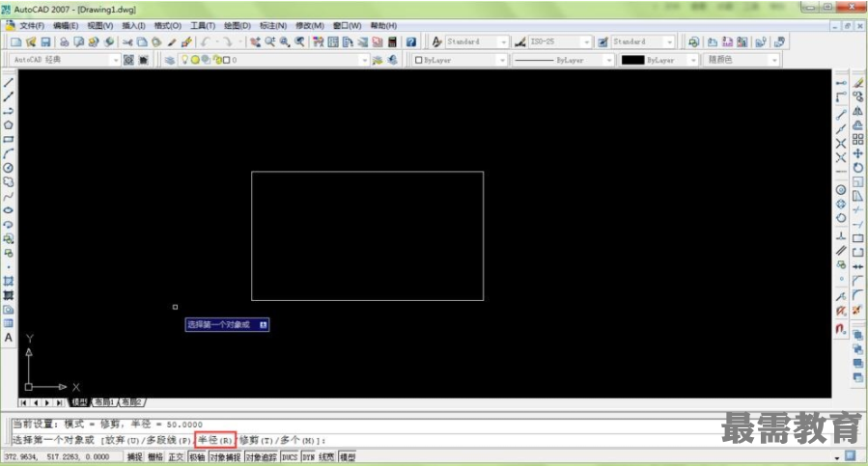Screen dimensions: 868x466
Task: Click the Erase tool in Modify toolbar
Action: click(x=858, y=83)
